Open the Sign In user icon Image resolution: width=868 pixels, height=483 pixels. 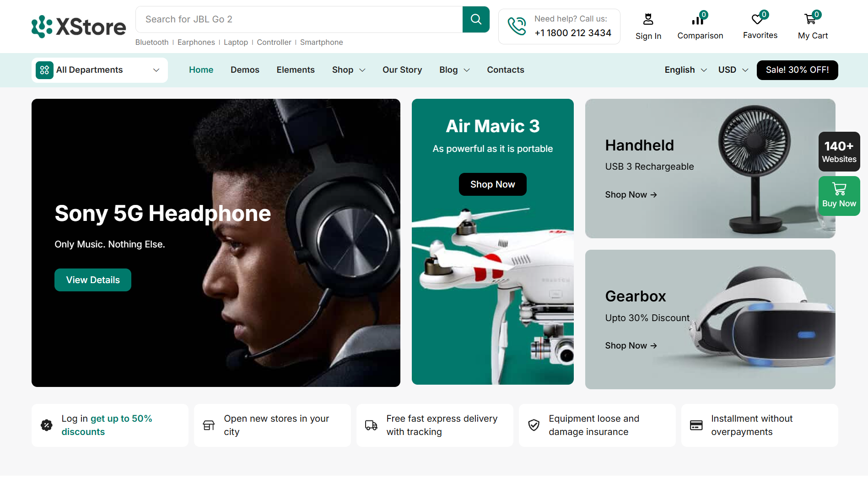coord(648,19)
